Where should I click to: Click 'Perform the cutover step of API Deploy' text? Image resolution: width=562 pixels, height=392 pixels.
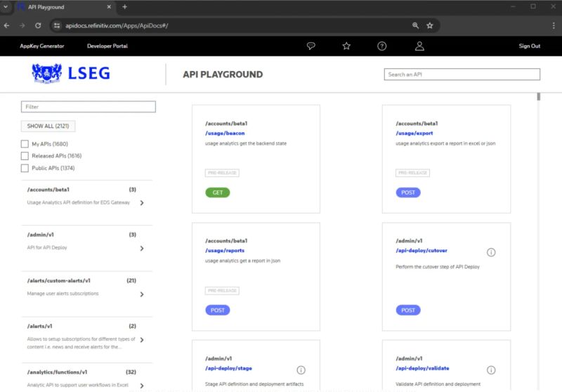438,266
